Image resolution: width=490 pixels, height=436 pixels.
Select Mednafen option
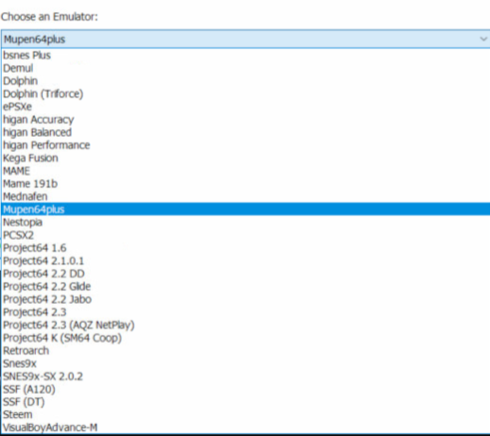tap(246, 197)
